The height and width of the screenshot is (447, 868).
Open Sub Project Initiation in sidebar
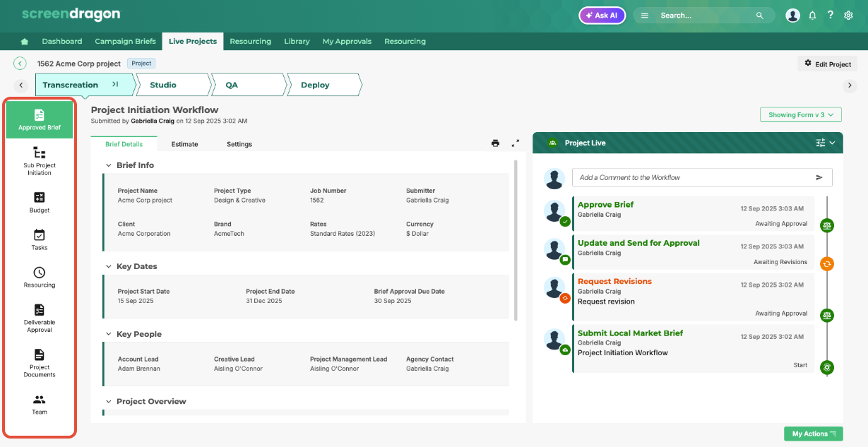click(x=40, y=160)
